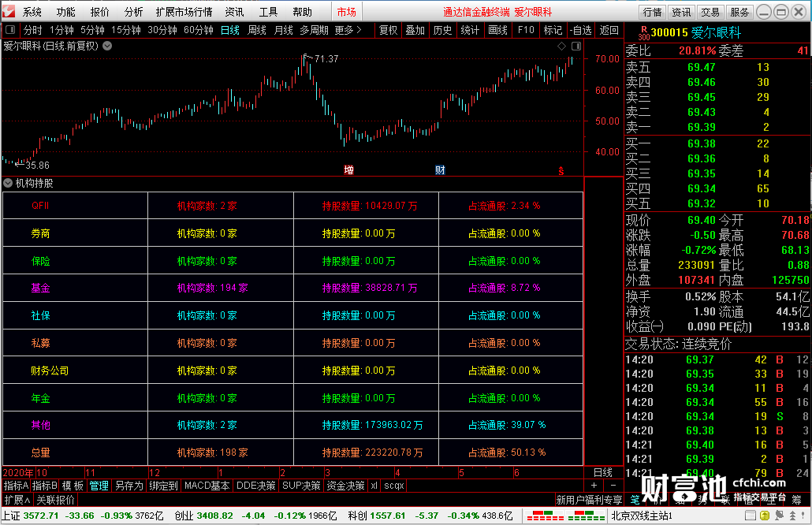Open the list icon in status bar
This screenshot has width=812, height=525.
click(x=750, y=516)
